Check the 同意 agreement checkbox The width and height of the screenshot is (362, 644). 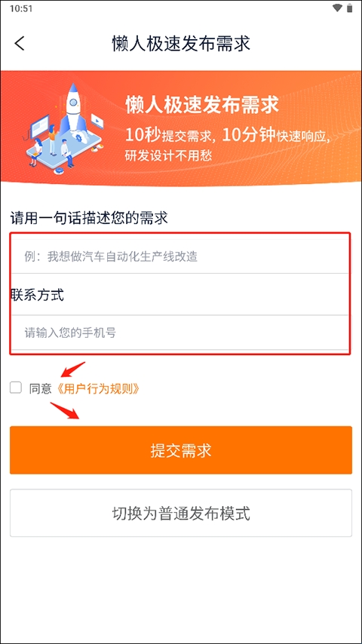[x=16, y=388]
